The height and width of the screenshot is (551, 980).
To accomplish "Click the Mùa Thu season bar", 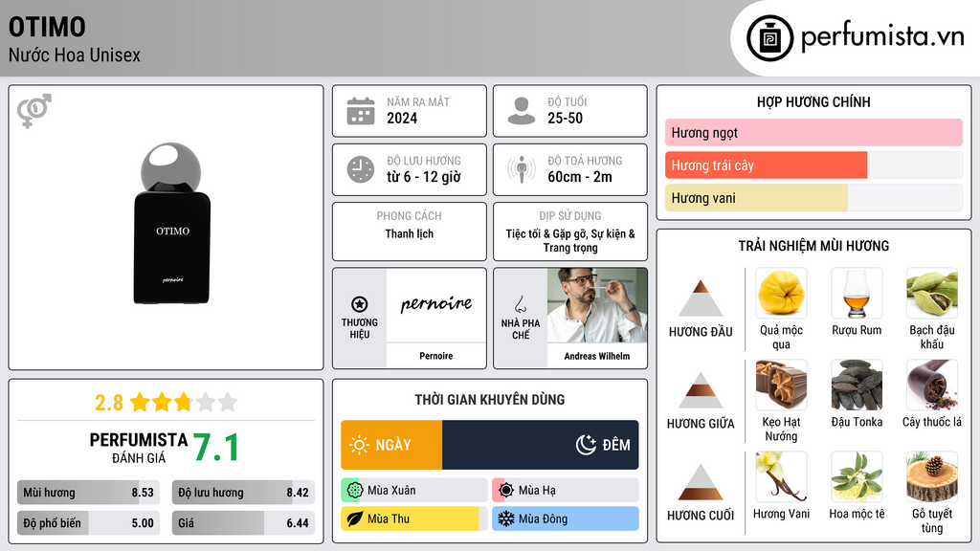I will (x=414, y=518).
